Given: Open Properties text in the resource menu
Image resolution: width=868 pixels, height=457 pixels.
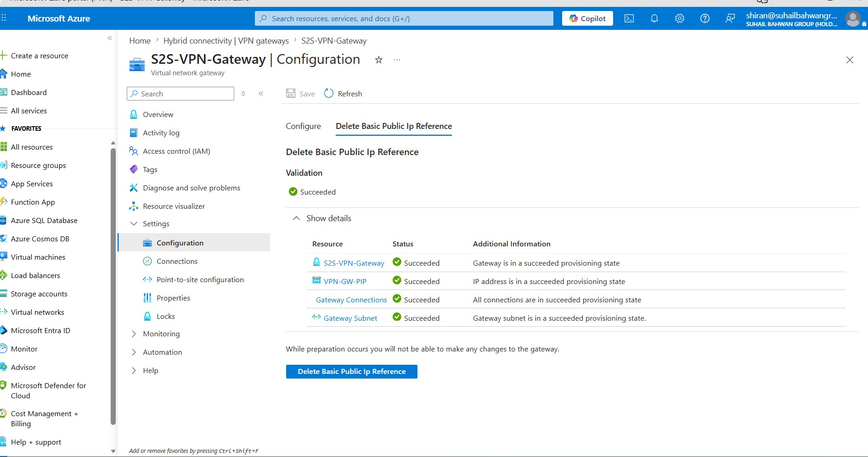Looking at the screenshot, I should [x=174, y=298].
